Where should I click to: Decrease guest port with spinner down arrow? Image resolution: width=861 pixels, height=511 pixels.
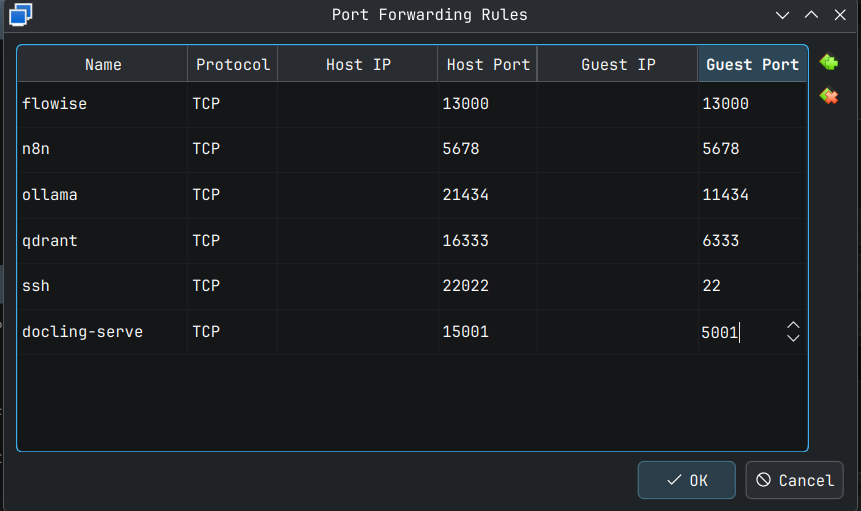(x=793, y=338)
